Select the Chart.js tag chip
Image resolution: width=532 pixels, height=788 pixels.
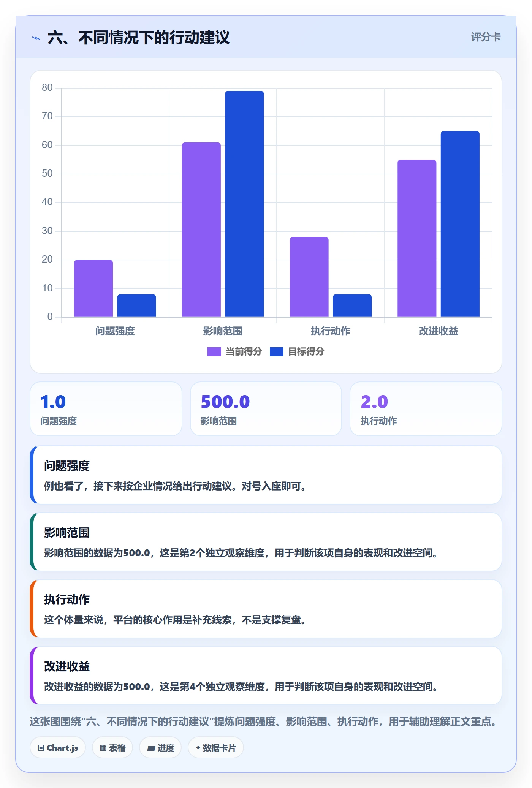[x=58, y=748]
